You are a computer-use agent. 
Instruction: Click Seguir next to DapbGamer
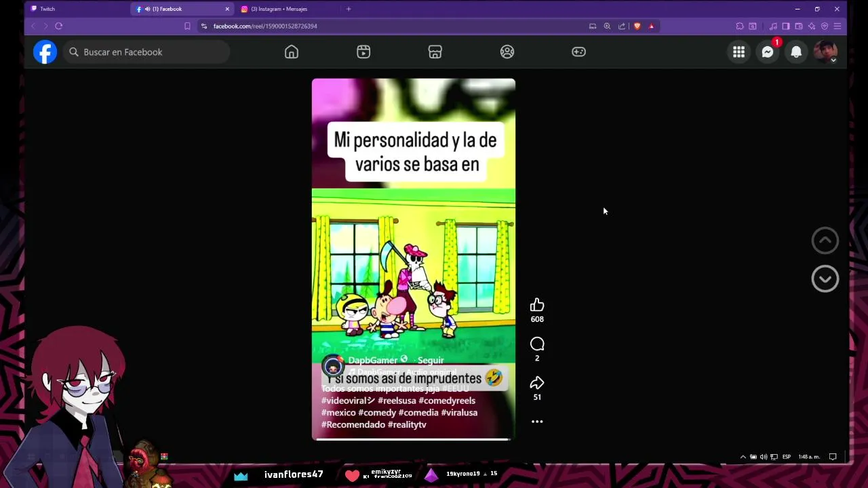click(x=431, y=361)
